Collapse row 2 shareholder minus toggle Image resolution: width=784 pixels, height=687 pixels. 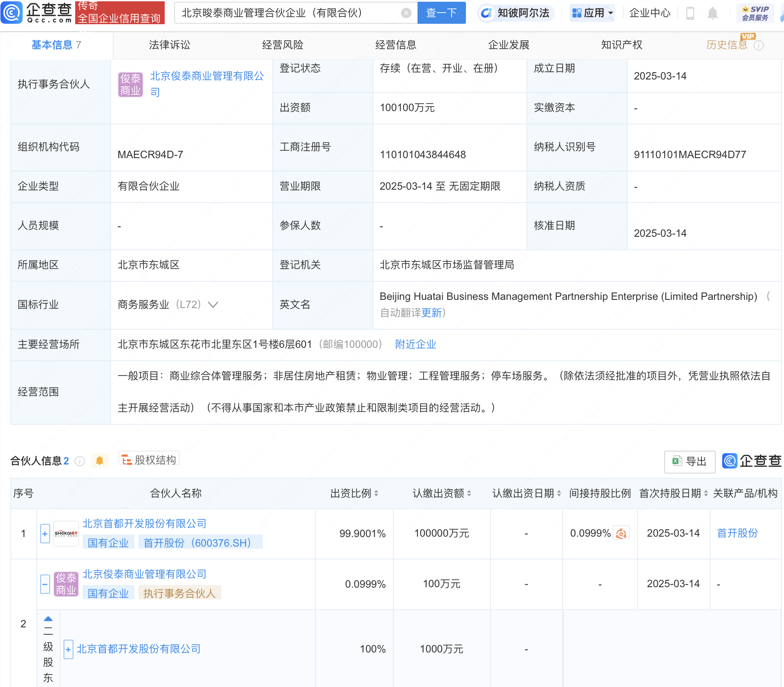click(x=45, y=584)
